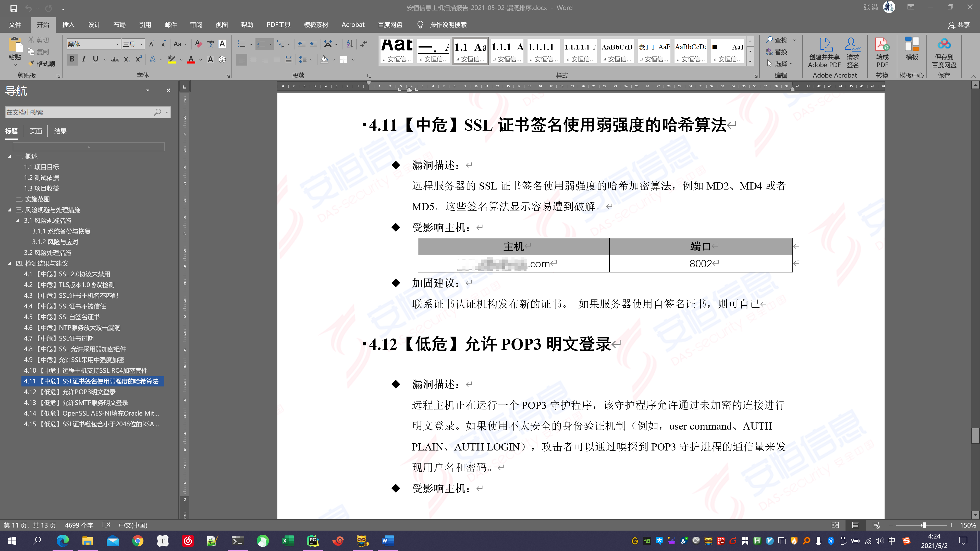
Task: Toggle bold formatting
Action: (72, 59)
